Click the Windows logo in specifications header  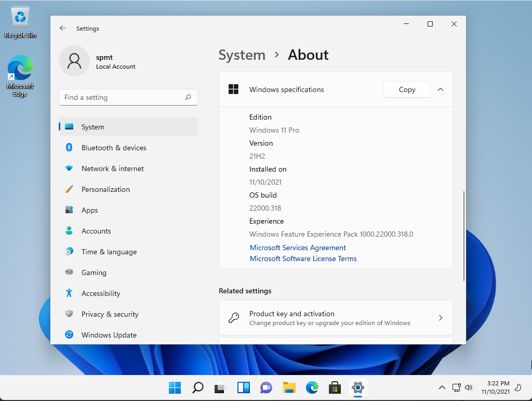[233, 89]
